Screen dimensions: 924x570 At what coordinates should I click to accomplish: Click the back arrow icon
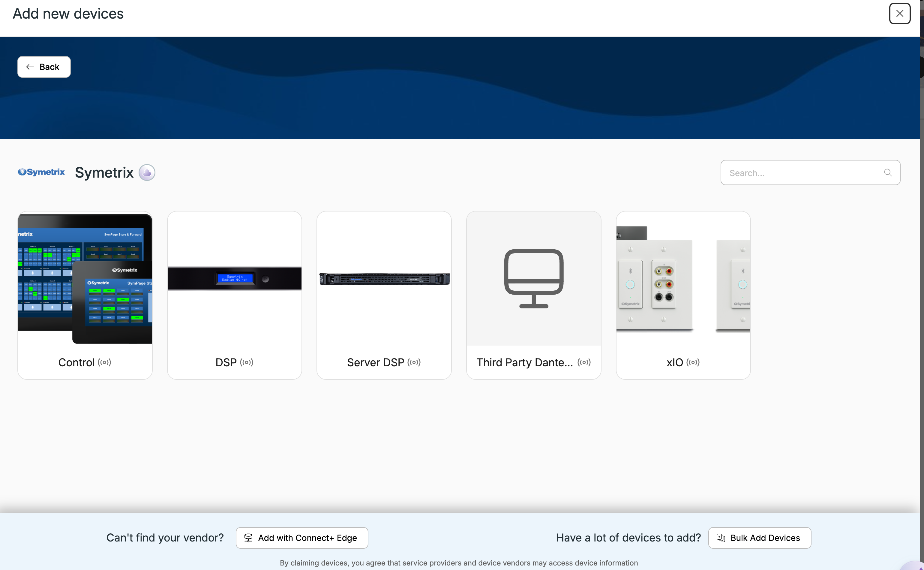pyautogui.click(x=30, y=67)
